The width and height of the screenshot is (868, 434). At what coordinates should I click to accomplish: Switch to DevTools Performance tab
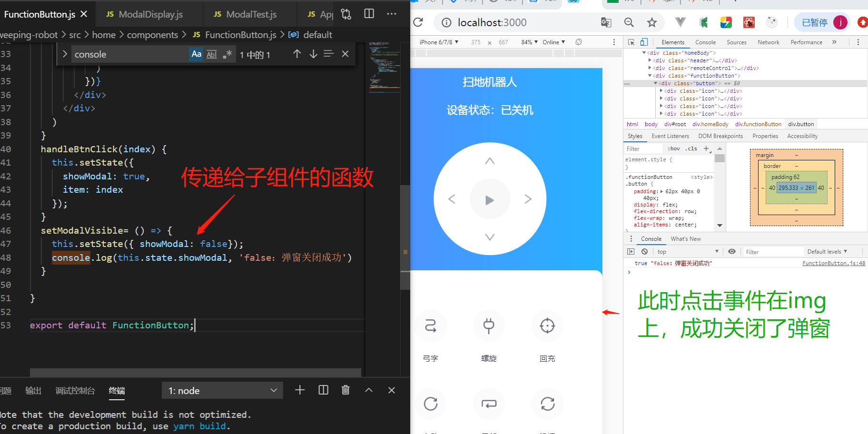click(806, 42)
